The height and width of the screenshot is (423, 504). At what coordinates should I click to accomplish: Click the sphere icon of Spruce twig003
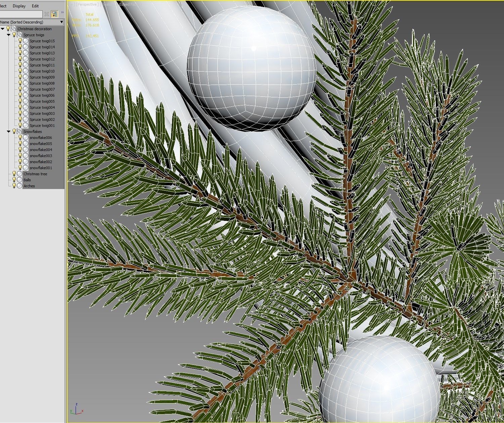click(x=26, y=113)
